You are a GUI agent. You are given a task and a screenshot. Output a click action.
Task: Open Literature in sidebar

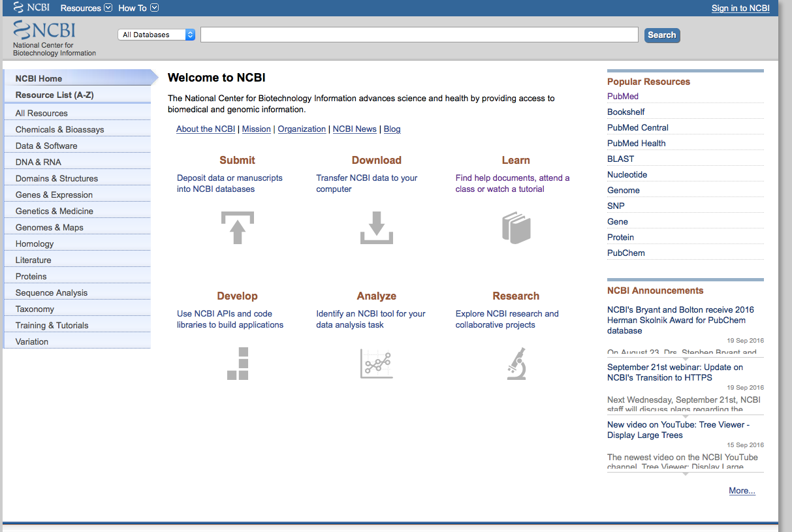77,260
